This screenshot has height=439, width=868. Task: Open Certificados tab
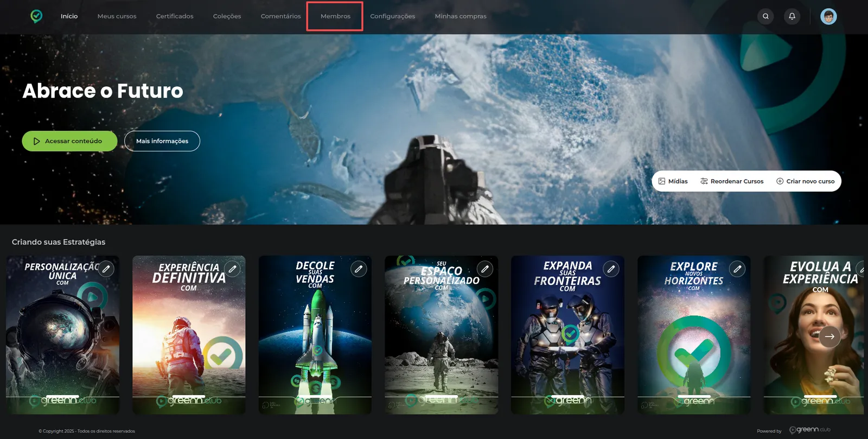[x=175, y=16]
